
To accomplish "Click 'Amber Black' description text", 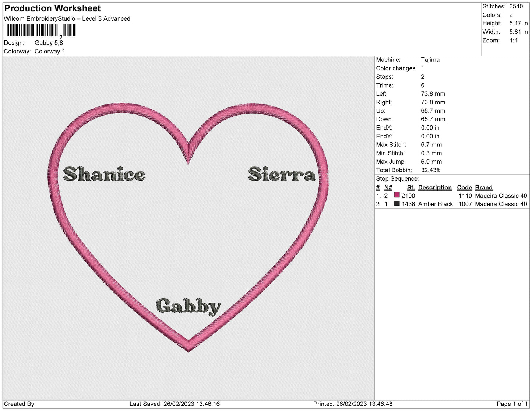I will [x=436, y=204].
